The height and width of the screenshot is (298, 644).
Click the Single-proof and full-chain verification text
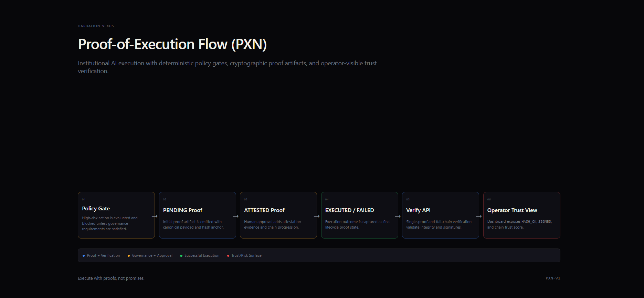(x=439, y=224)
